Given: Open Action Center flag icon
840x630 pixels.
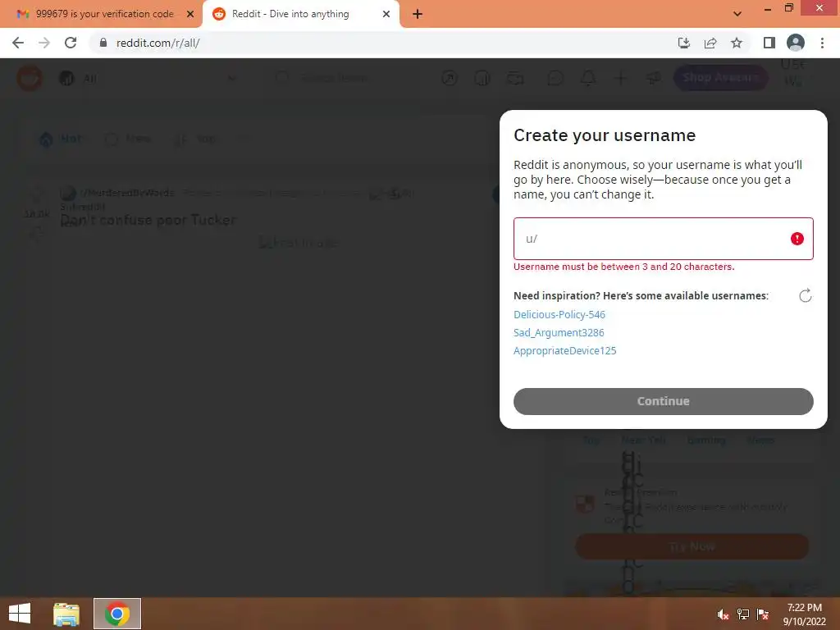Looking at the screenshot, I should click(763, 614).
